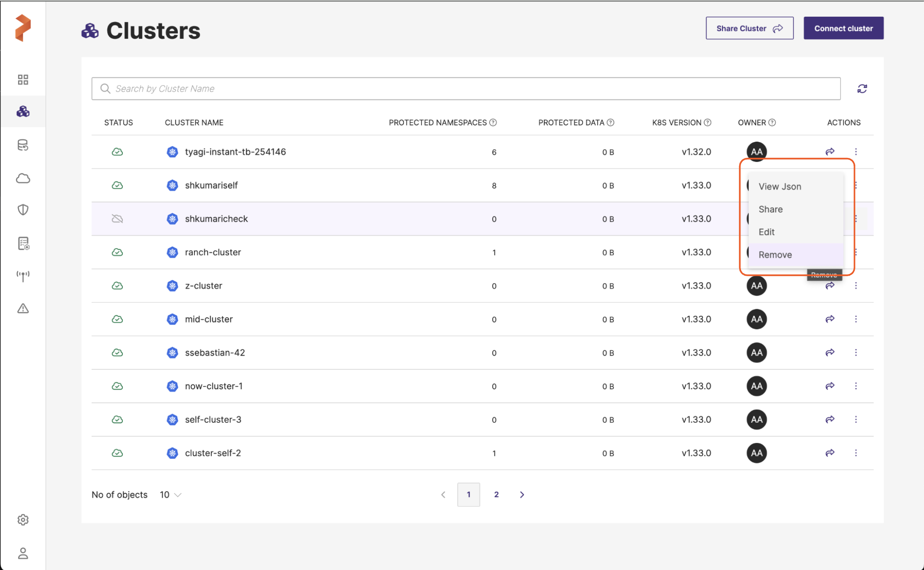Open three-dot menu for cluster-self-2
This screenshot has width=924, height=570.
(856, 453)
